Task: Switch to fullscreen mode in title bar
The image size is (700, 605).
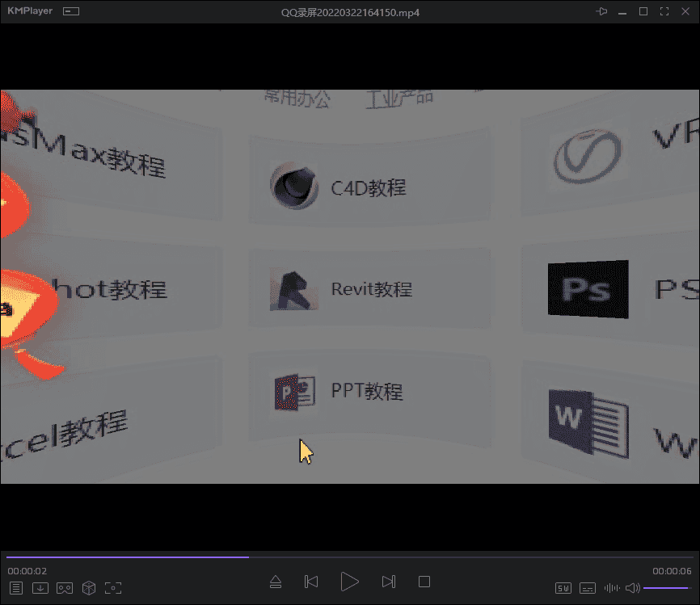Action: point(664,11)
